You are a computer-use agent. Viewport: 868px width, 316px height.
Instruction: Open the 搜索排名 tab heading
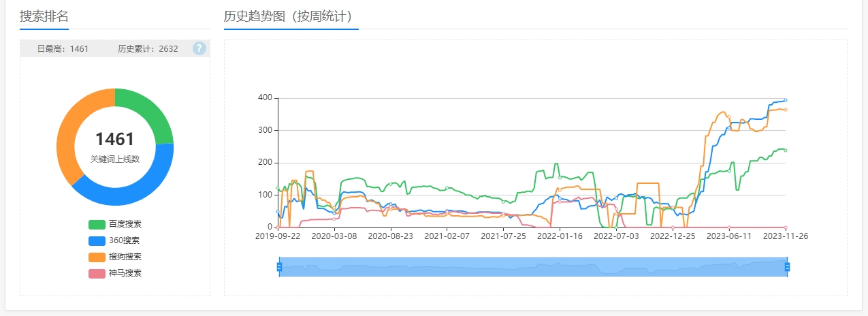[x=44, y=16]
